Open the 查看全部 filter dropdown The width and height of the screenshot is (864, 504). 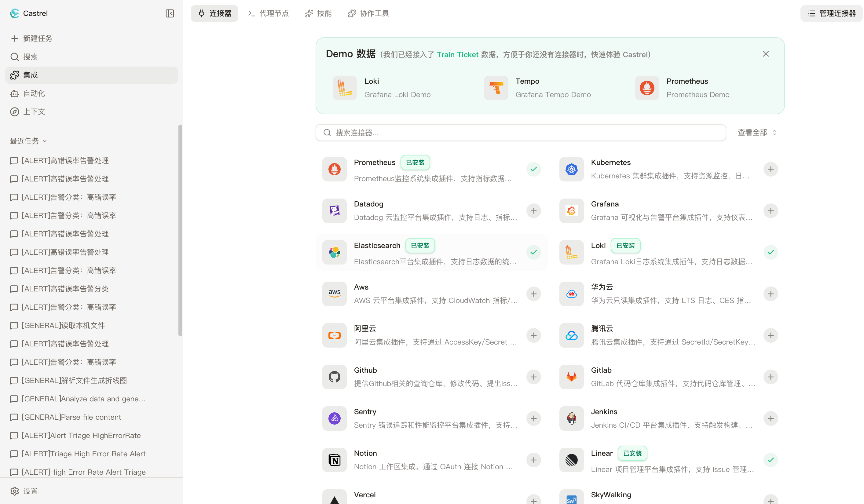pos(757,133)
